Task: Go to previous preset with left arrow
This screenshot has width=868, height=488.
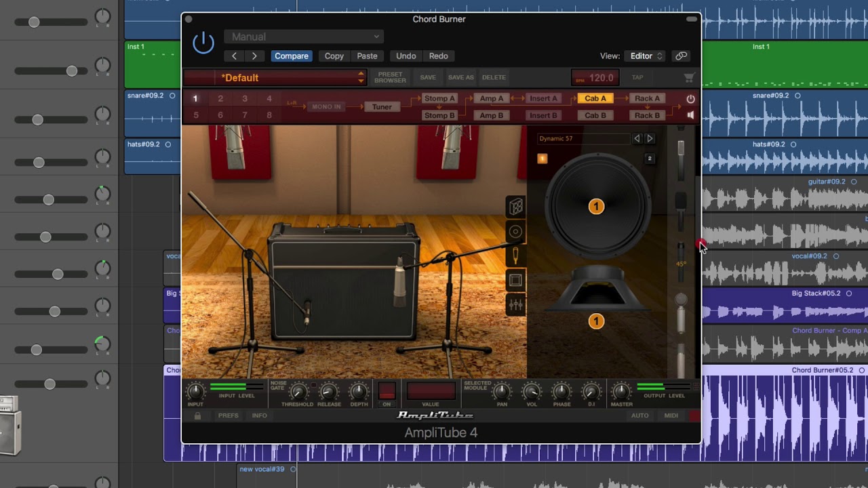Action: [235, 56]
